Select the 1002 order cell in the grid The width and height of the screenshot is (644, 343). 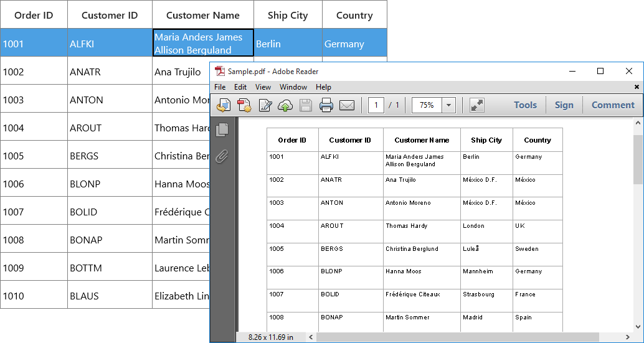[x=34, y=70]
